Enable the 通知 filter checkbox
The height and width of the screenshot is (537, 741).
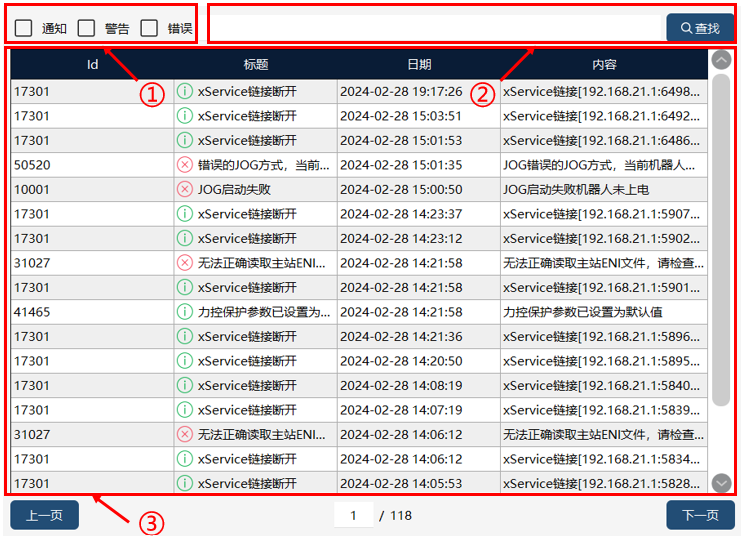point(23,28)
